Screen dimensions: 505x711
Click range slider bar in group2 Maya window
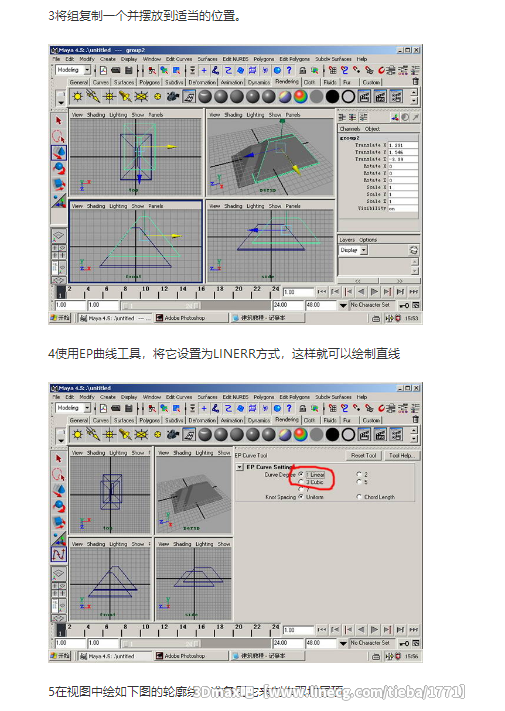coord(162,305)
